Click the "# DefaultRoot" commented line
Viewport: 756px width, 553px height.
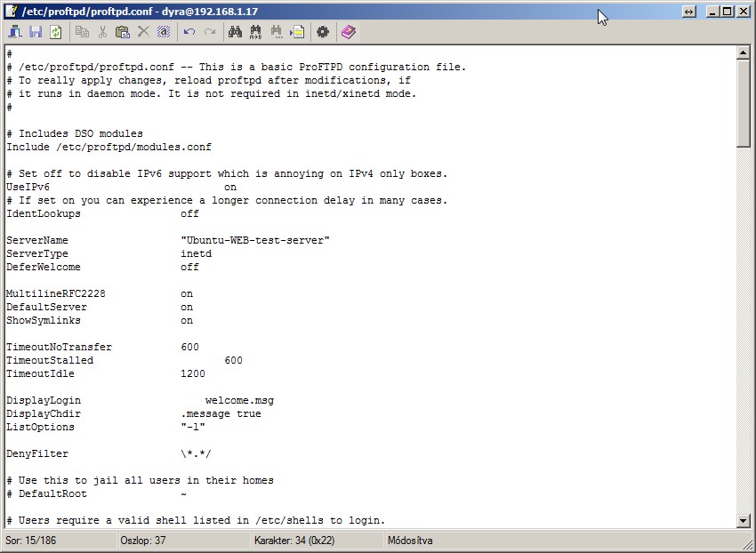pyautogui.click(x=96, y=493)
